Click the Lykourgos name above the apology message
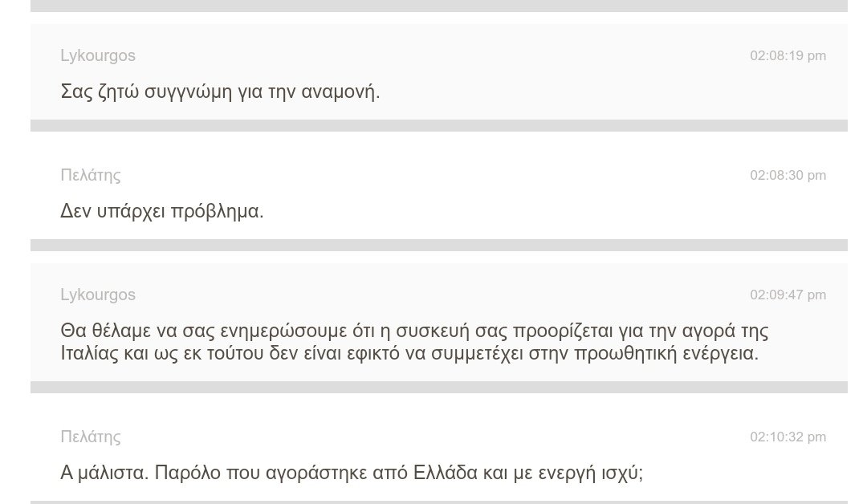 tap(98, 56)
